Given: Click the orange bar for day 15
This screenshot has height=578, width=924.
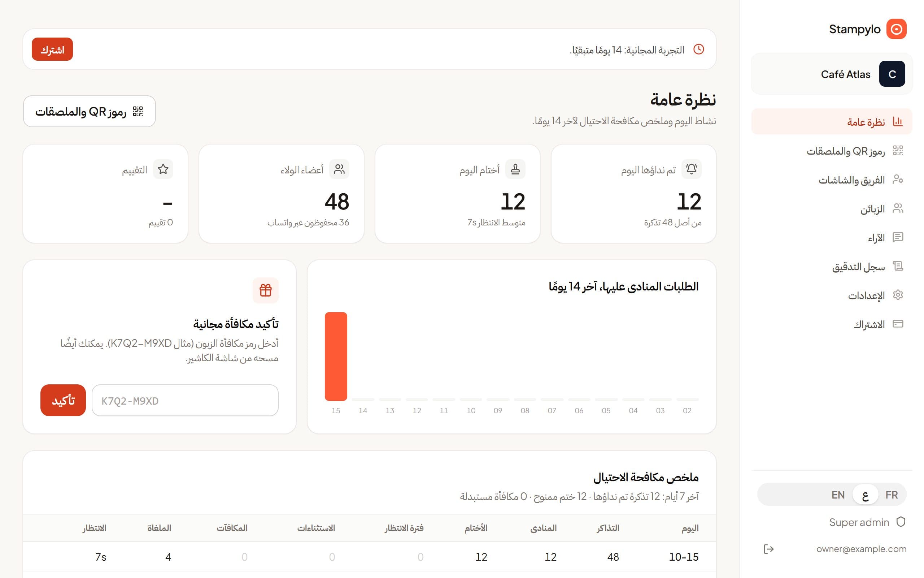Looking at the screenshot, I should pos(336,356).
